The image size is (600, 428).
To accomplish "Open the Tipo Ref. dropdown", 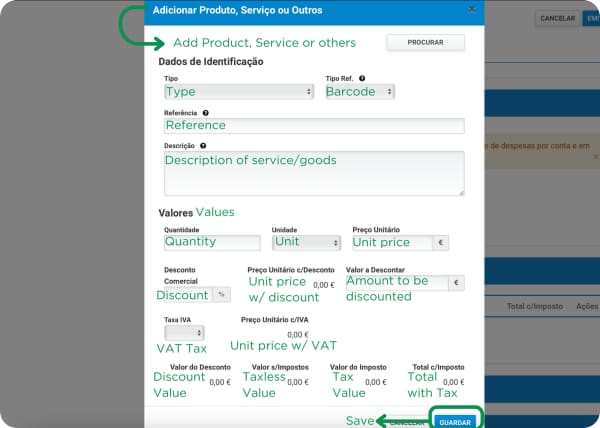I will pos(360,92).
